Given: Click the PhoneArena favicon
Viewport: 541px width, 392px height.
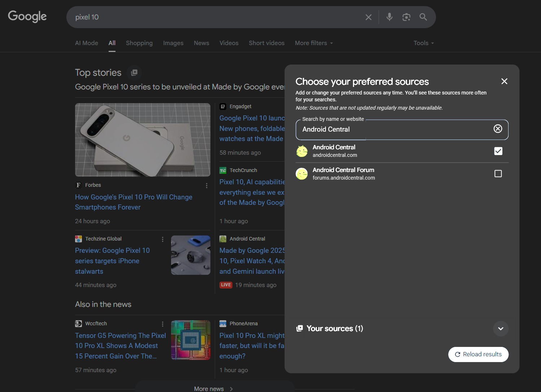Looking at the screenshot, I should point(223,323).
